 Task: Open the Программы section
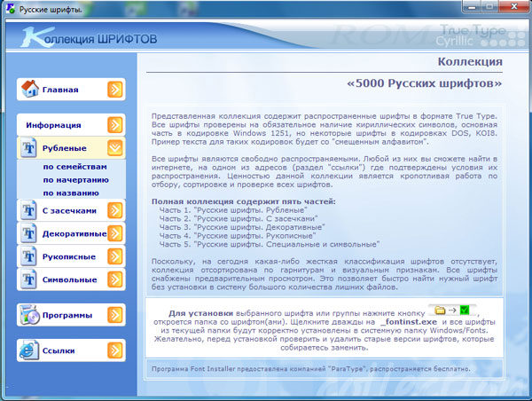pyautogui.click(x=67, y=316)
